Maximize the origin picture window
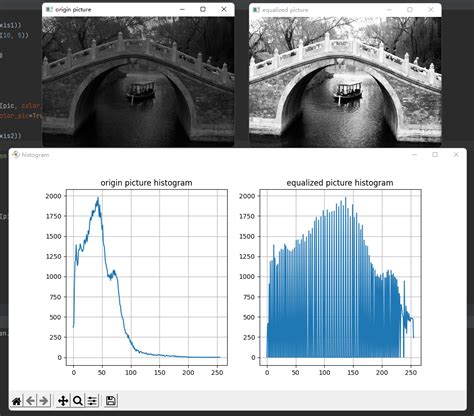Screen dimensions: 474x416 tap(203, 9)
